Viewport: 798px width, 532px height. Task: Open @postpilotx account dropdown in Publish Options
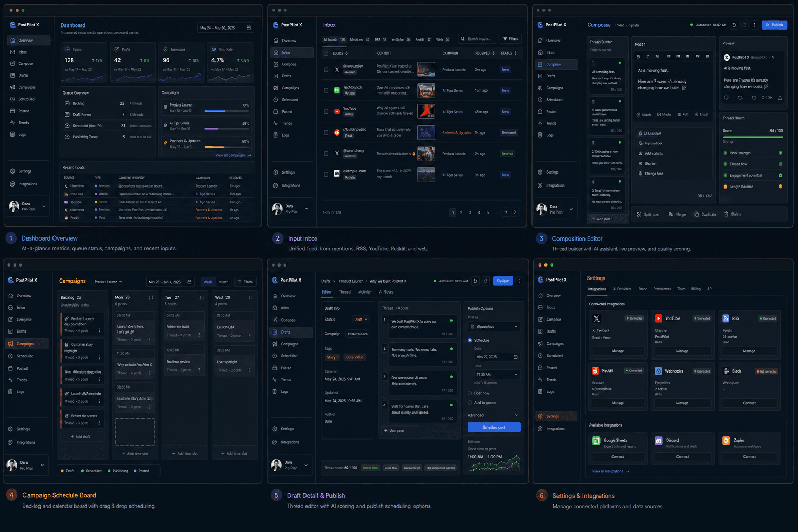(494, 327)
